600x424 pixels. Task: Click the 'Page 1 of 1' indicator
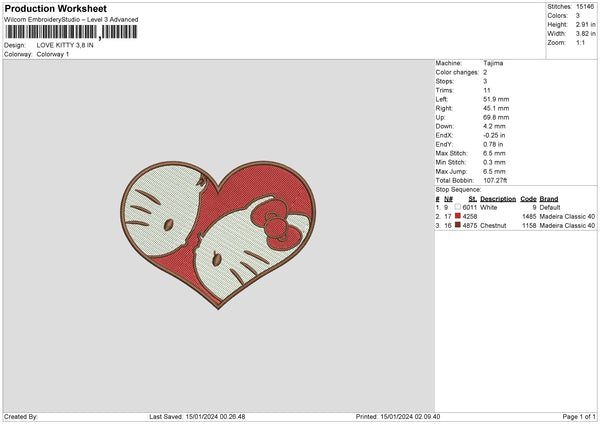pos(579,416)
